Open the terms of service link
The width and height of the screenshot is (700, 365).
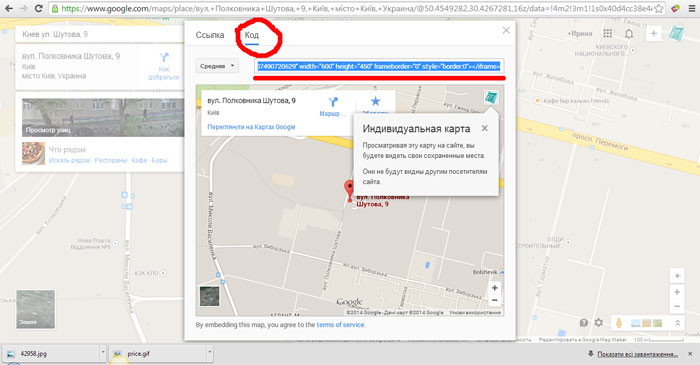(x=340, y=325)
